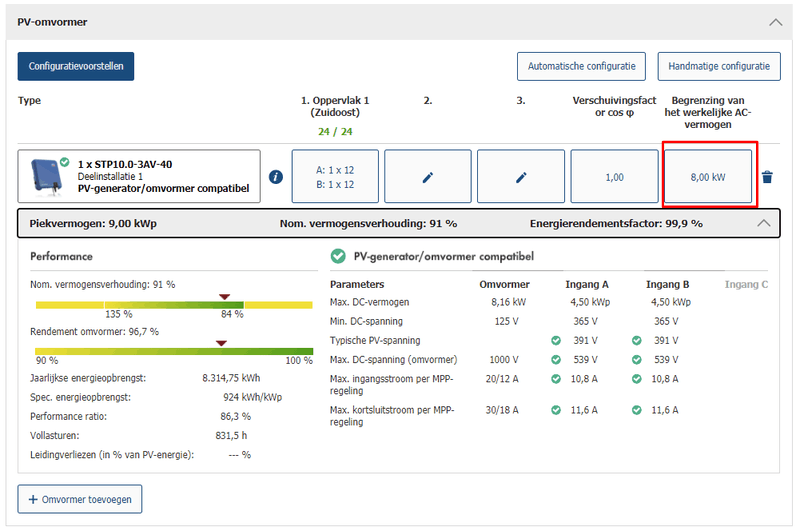The height and width of the screenshot is (531, 800).
Task: Click green check next to Ingang B 11,6 A
Action: (x=635, y=410)
